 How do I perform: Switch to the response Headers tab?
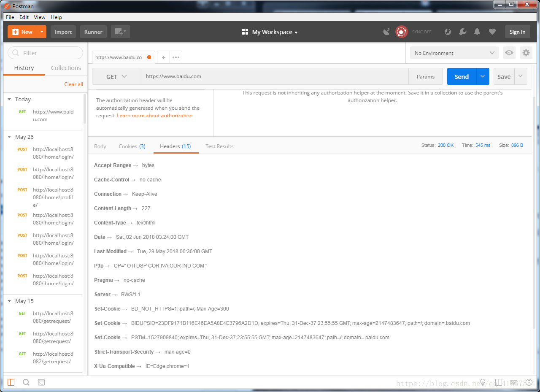175,146
